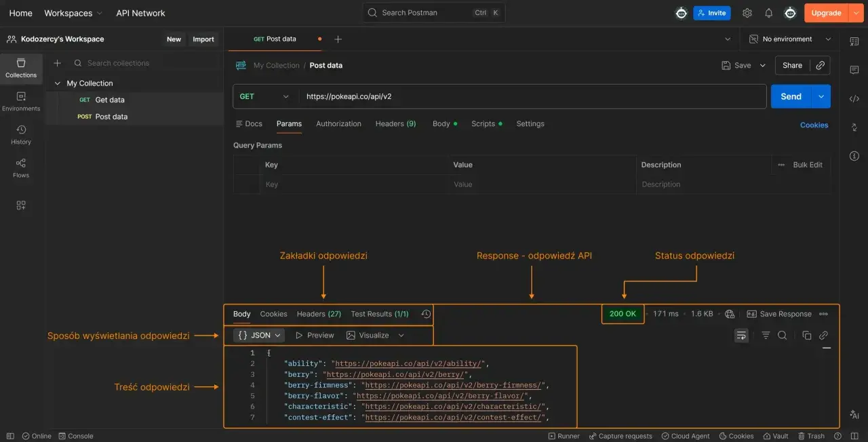This screenshot has height=442, width=868.
Task: Copy the response with the copy icon
Action: (806, 335)
